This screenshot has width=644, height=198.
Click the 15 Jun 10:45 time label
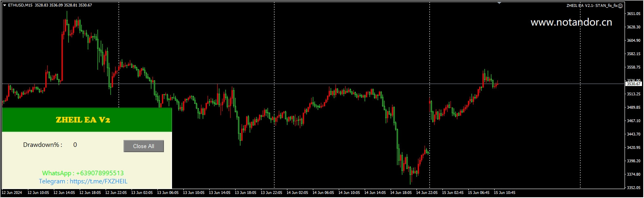pyautogui.click(x=504, y=193)
